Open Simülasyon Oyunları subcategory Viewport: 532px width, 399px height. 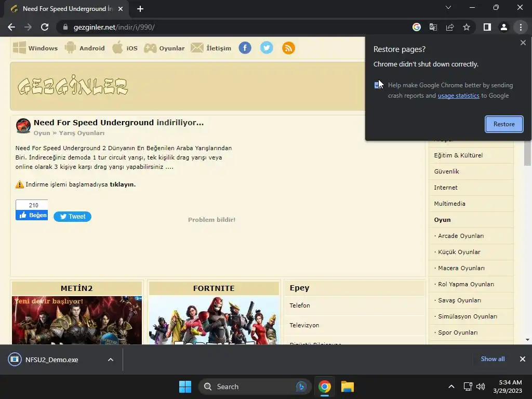coord(471,316)
